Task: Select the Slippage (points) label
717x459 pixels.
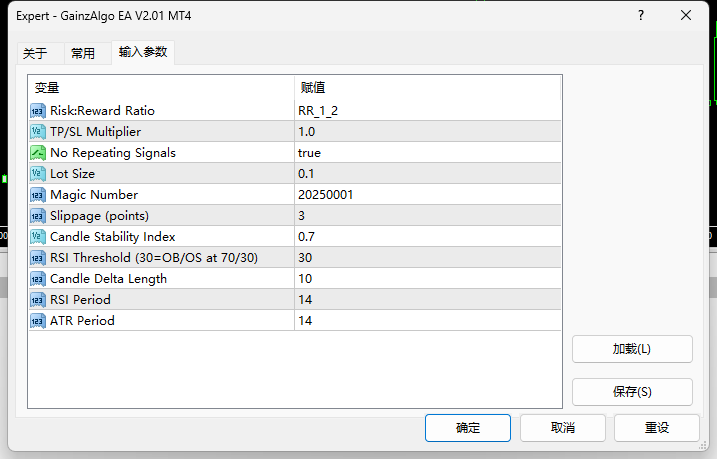Action: 100,216
